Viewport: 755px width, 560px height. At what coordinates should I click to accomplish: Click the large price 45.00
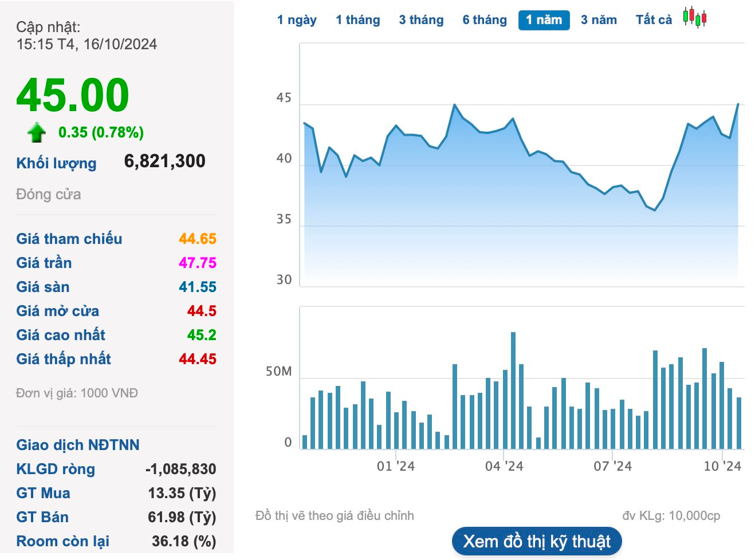[x=73, y=95]
